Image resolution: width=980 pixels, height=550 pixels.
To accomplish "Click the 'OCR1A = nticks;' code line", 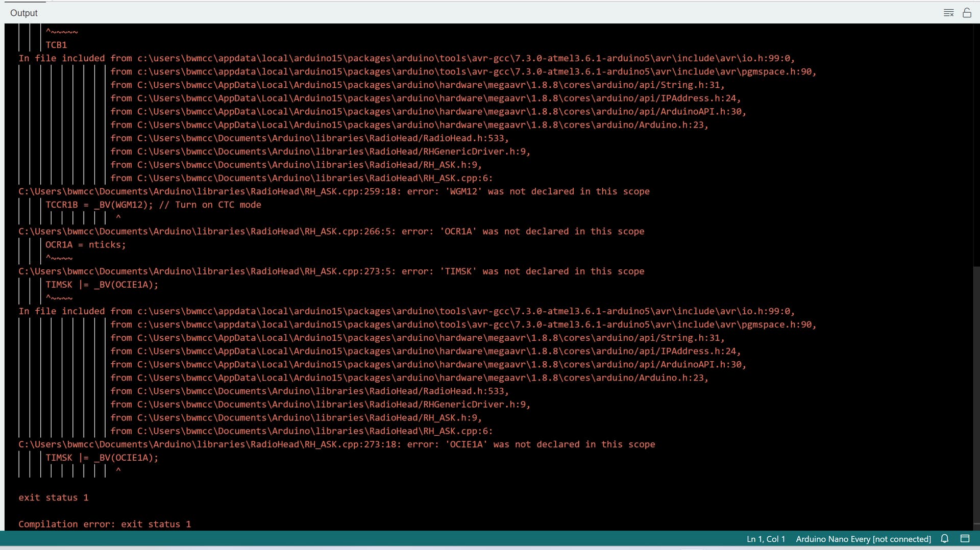I will [x=86, y=244].
